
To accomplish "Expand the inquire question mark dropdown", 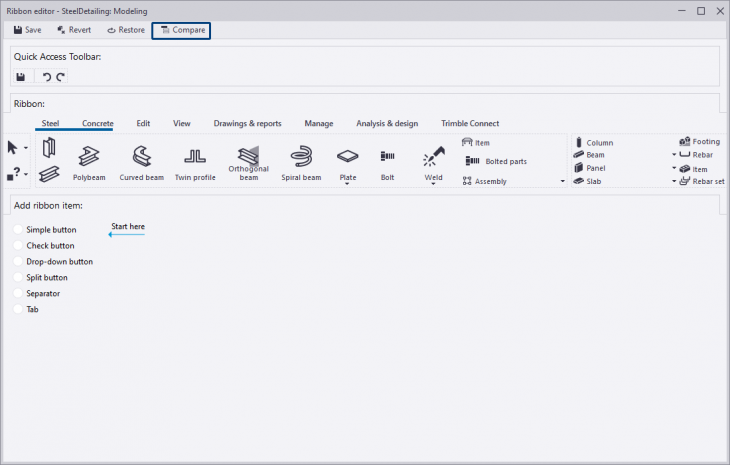I will (x=26, y=175).
